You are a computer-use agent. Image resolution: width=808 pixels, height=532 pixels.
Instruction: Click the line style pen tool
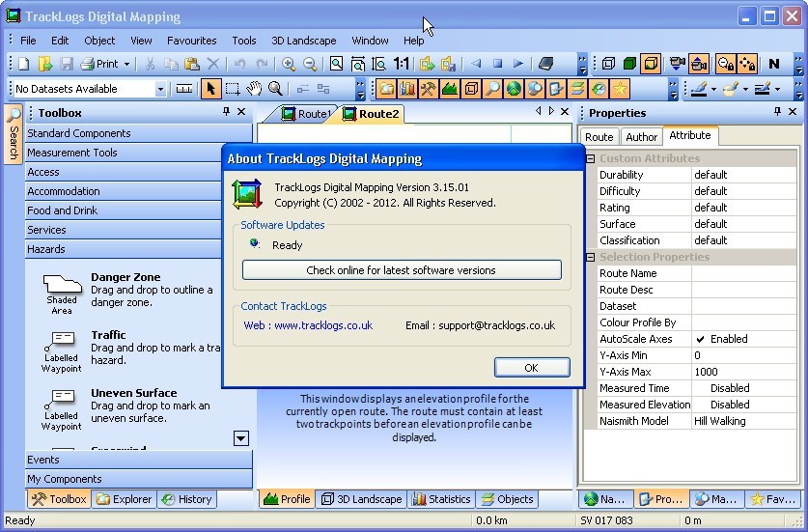763,89
